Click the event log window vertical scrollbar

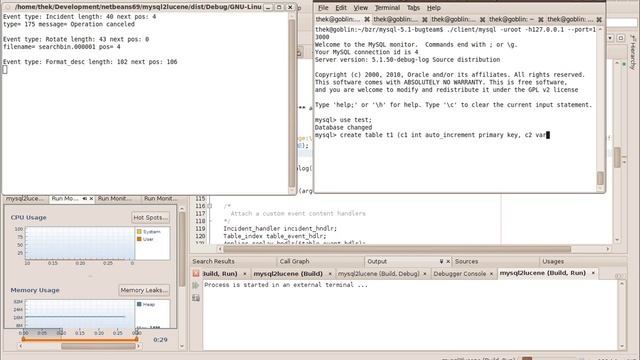click(292, 104)
